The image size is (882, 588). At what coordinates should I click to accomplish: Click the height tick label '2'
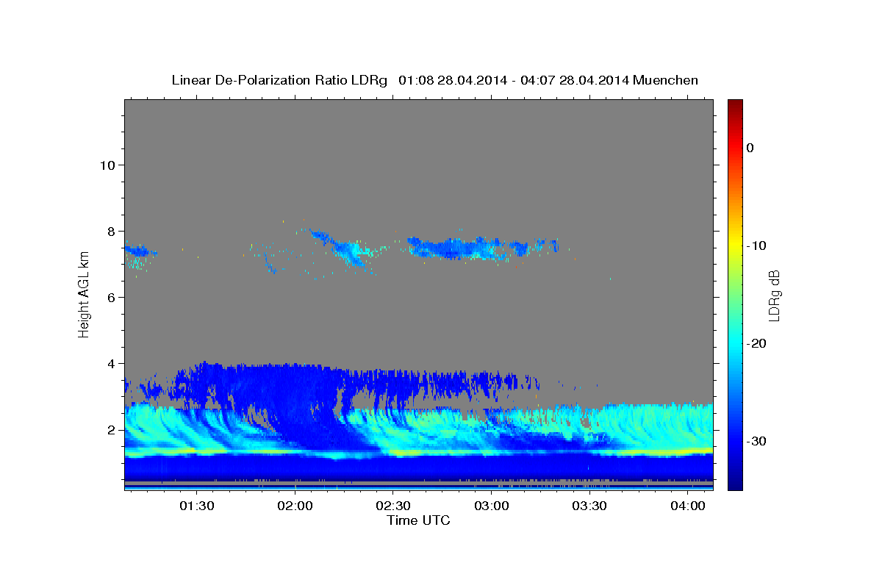tap(110, 429)
